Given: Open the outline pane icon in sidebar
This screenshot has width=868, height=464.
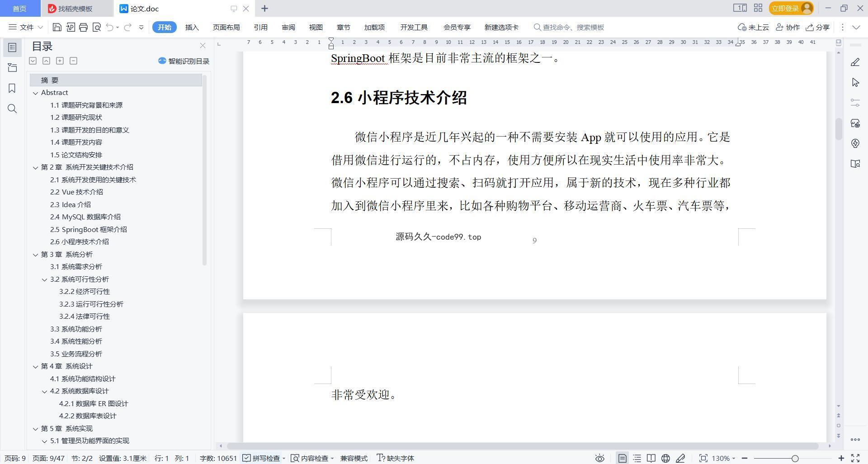Looking at the screenshot, I should pyautogui.click(x=12, y=47).
